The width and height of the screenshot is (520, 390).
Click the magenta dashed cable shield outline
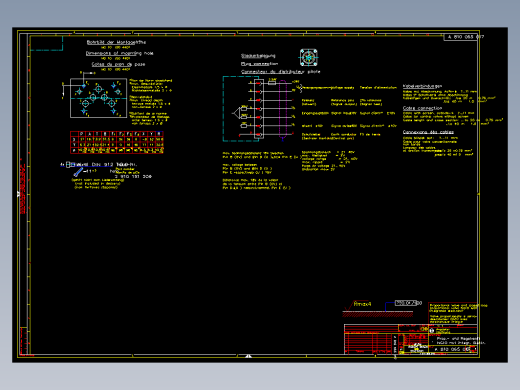[x=283, y=109]
